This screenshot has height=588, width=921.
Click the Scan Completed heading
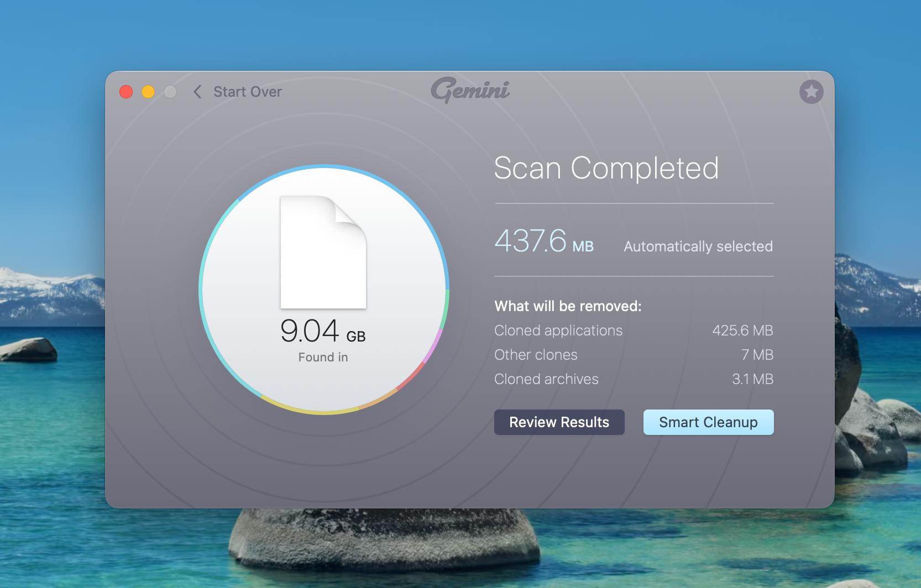tap(606, 168)
